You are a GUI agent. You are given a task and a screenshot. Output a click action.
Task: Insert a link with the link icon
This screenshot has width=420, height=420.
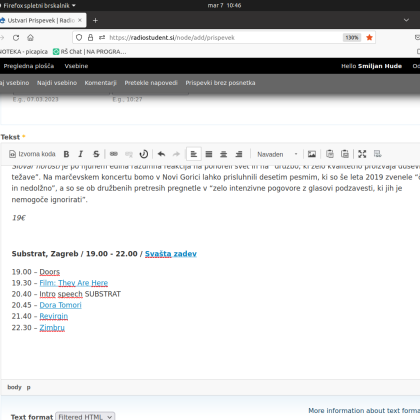click(114, 154)
